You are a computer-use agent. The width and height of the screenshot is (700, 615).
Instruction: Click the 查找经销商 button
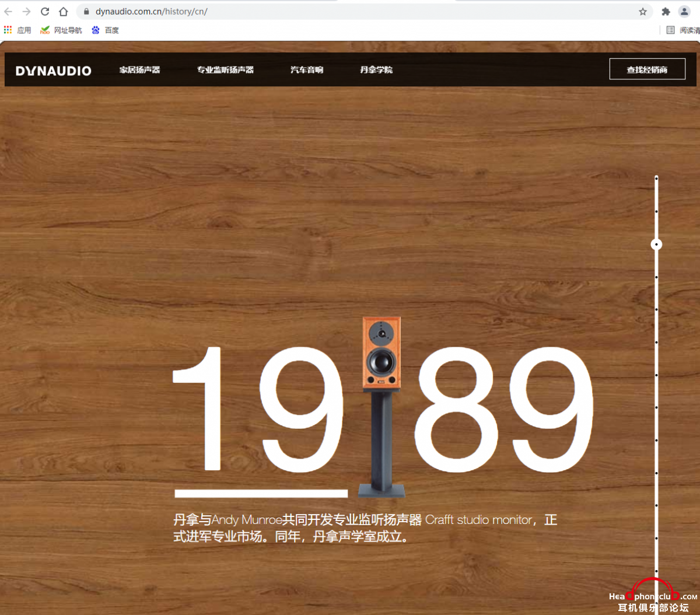pos(647,69)
